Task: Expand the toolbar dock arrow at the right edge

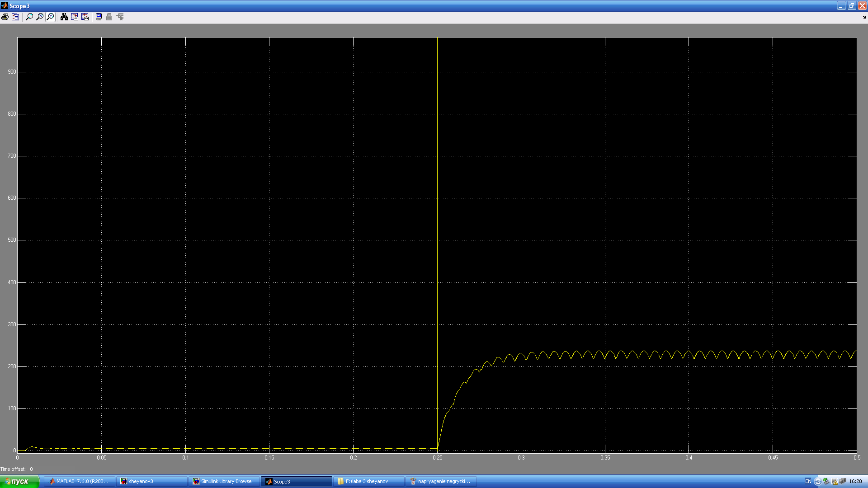Action: (864, 18)
